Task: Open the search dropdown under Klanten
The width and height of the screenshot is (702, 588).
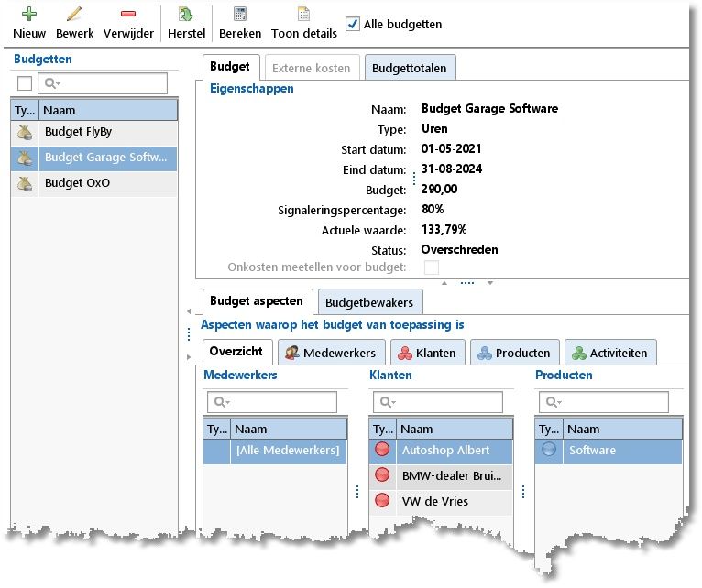Action: pyautogui.click(x=386, y=403)
